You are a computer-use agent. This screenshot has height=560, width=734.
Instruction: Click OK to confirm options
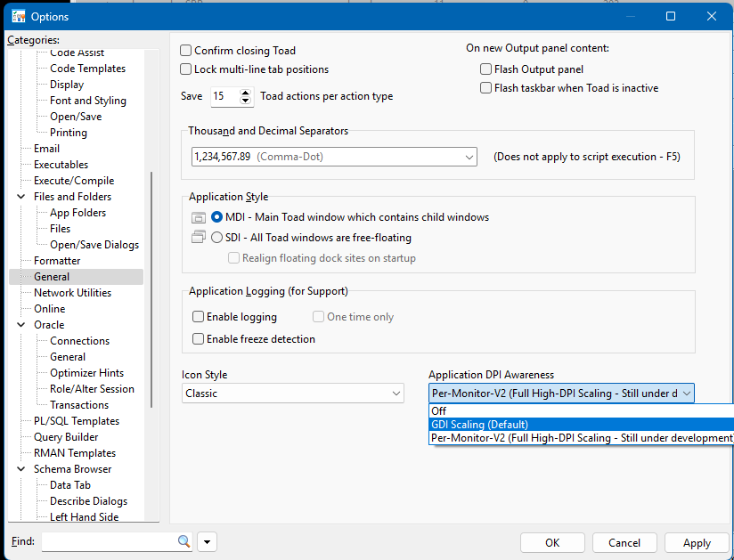click(552, 543)
